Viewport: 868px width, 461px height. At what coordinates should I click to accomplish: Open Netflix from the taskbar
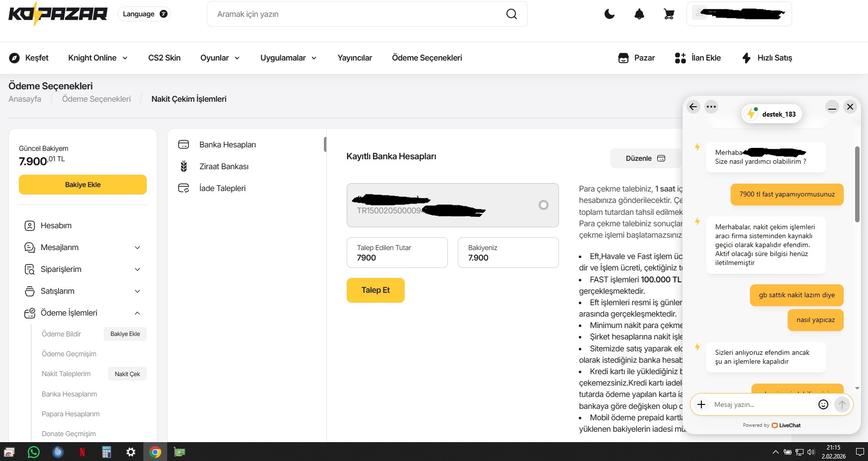(x=82, y=452)
